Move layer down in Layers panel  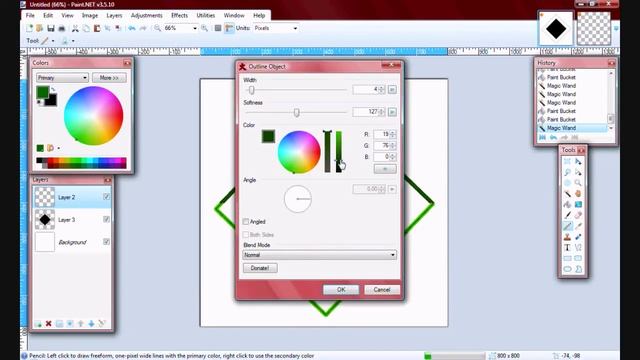point(91,324)
